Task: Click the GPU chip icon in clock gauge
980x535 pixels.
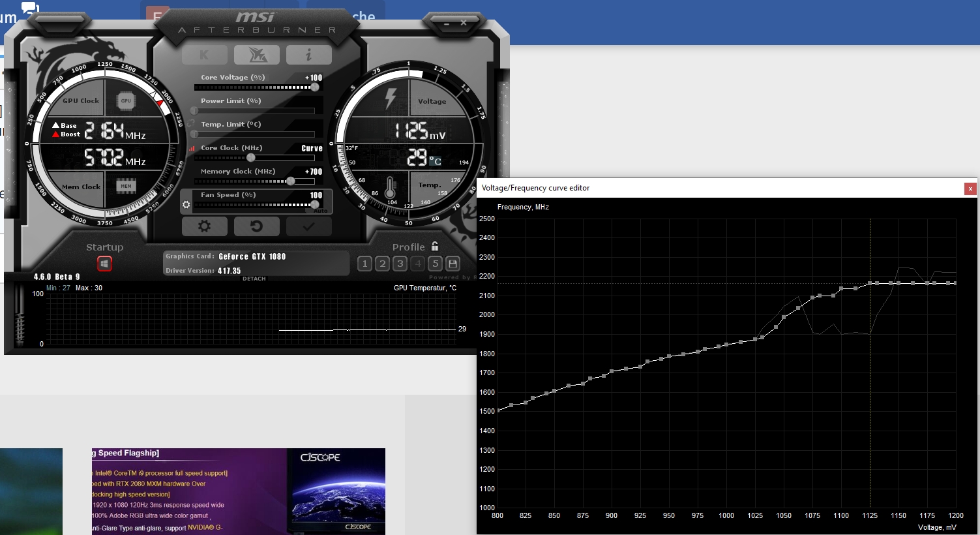Action: 126,101
